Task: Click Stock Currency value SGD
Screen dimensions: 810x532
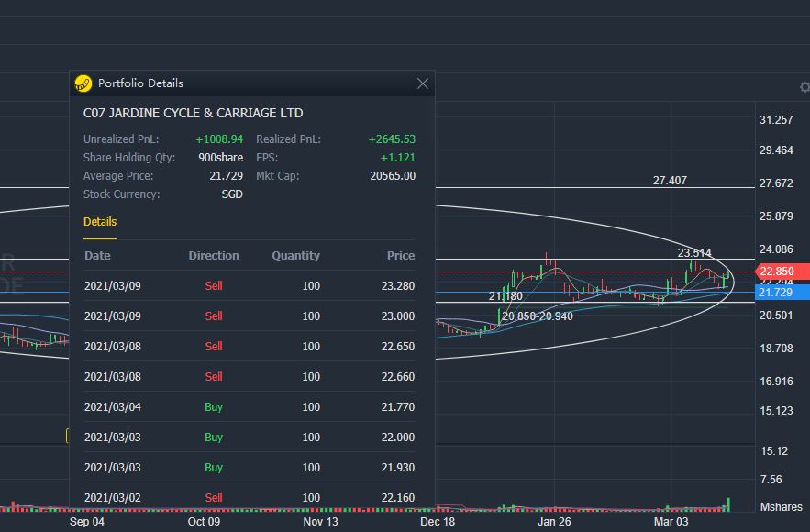Action: [x=232, y=194]
